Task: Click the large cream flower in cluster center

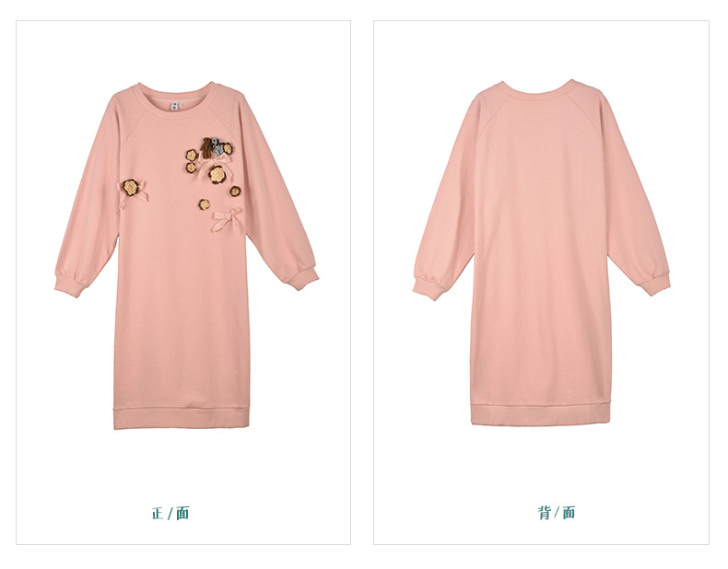Action: [x=217, y=174]
